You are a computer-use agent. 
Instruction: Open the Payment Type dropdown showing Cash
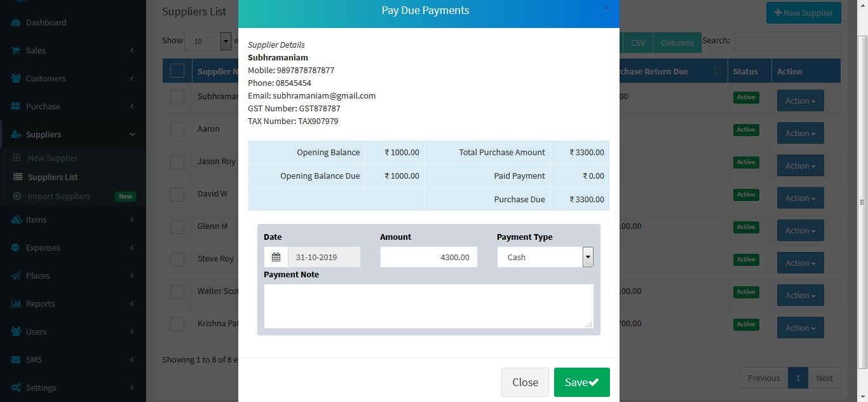click(545, 257)
